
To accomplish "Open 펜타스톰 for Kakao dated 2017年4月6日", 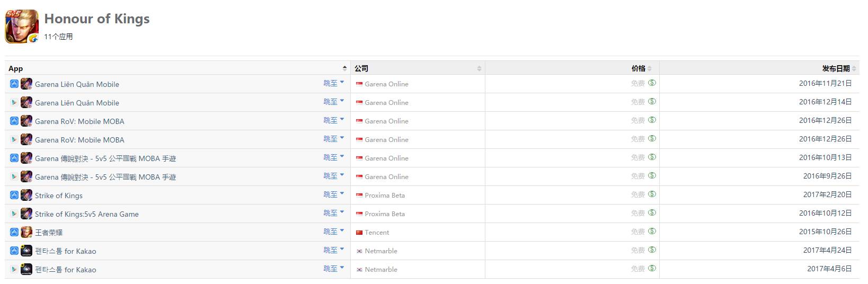I will coord(66,270).
